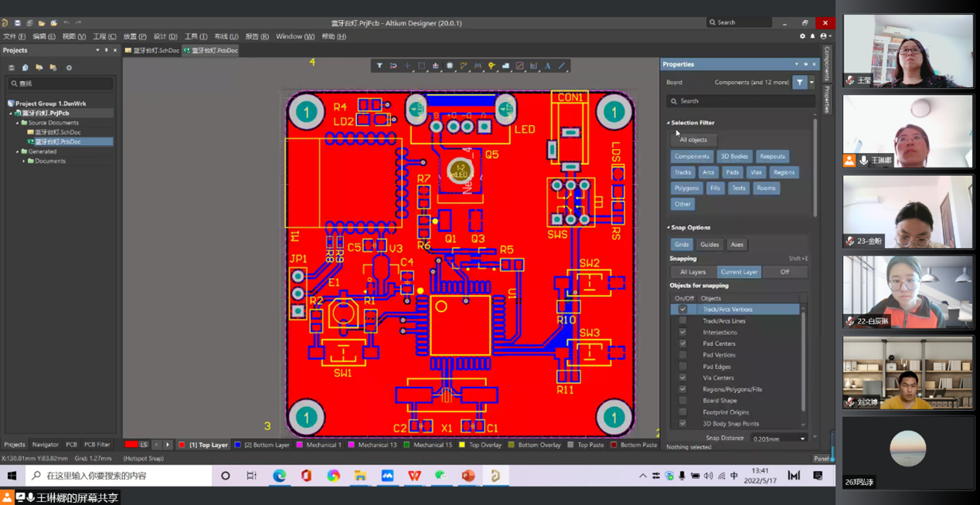Set snapping to All Layers
The height and width of the screenshot is (505, 980).
pos(692,272)
